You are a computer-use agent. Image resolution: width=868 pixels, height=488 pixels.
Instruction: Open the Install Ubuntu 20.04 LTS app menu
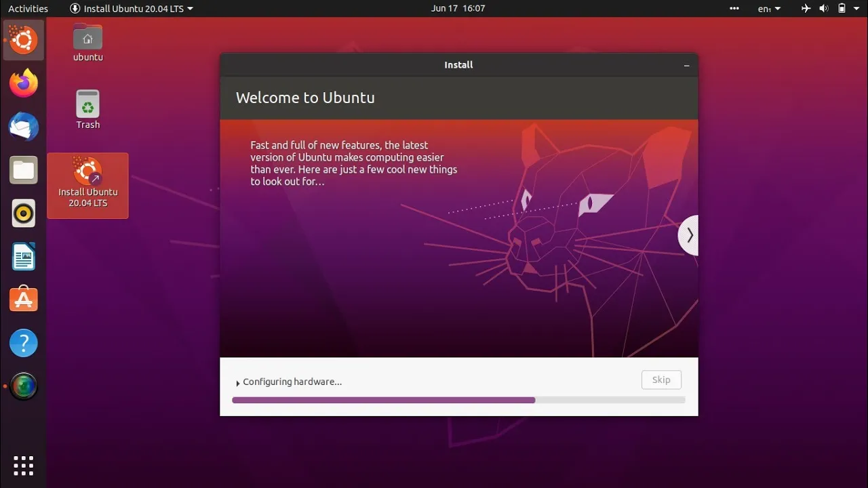[132, 9]
